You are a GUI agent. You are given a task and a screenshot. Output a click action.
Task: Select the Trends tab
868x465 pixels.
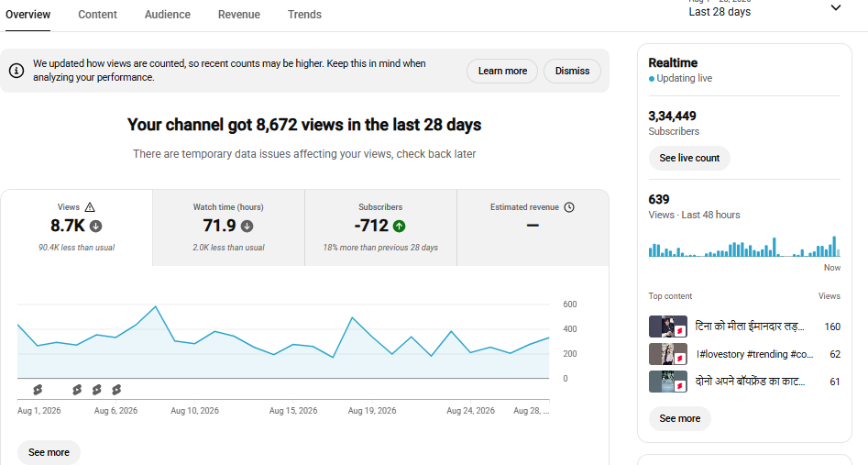304,15
